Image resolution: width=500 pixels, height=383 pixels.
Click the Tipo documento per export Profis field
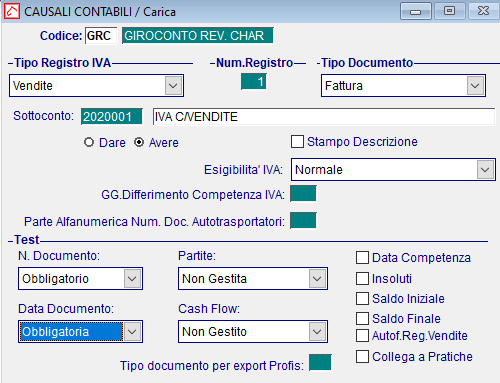pos(320,363)
